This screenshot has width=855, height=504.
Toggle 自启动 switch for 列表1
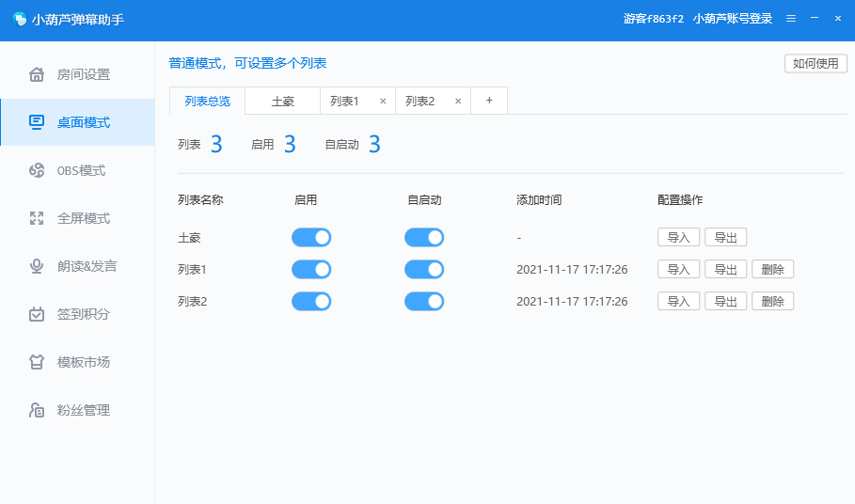(x=424, y=270)
